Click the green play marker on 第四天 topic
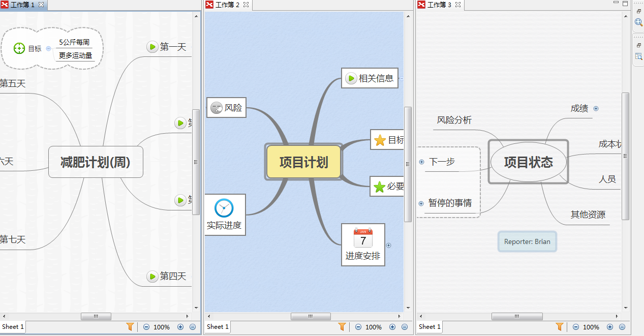This screenshot has width=644, height=336. click(x=152, y=277)
